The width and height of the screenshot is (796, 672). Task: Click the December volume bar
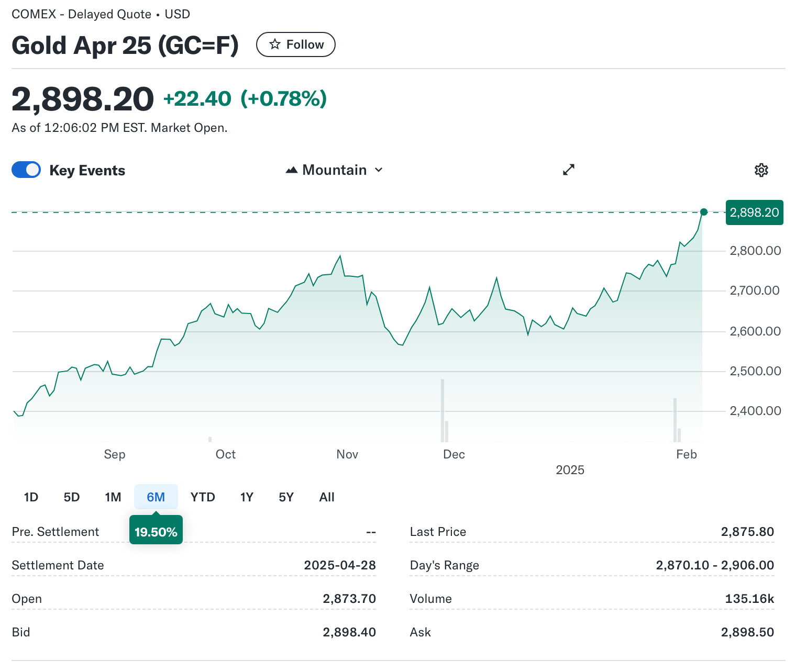pos(443,411)
